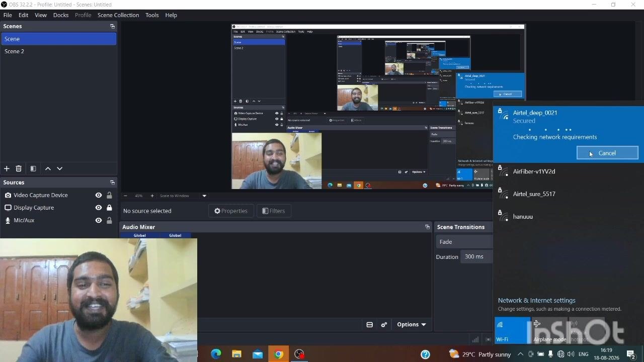This screenshot has width=644, height=362.
Task: Open the Scene Collection menu
Action: pos(118,15)
